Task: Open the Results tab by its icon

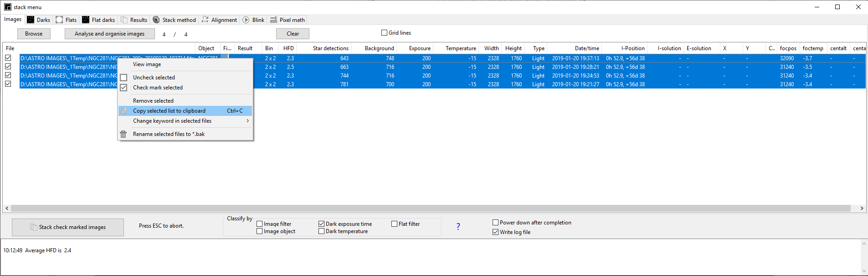Action: tap(124, 20)
